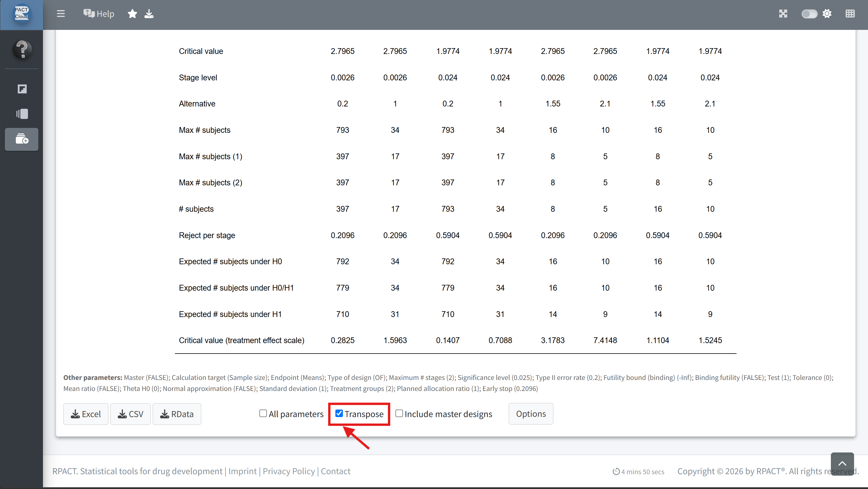
Task: Select the 'Alternative' row label
Action: 197,104
